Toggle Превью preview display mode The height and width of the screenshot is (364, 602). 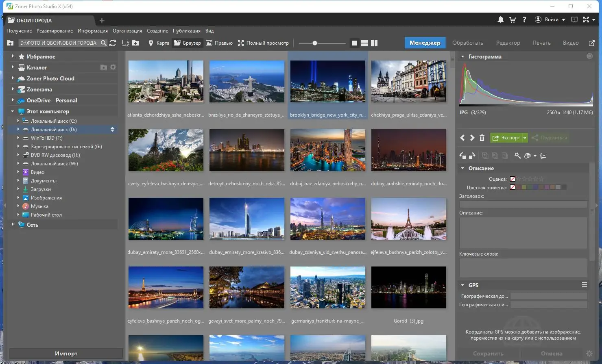219,43
